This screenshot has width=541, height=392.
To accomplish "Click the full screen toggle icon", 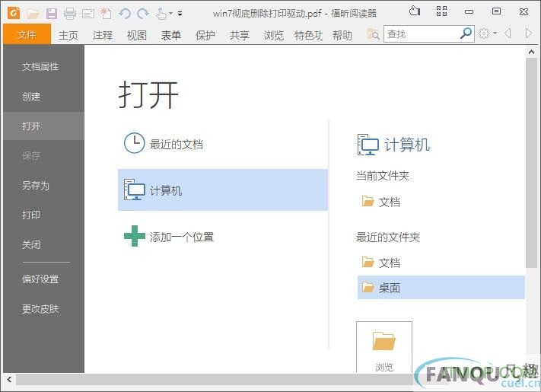I will (441, 11).
